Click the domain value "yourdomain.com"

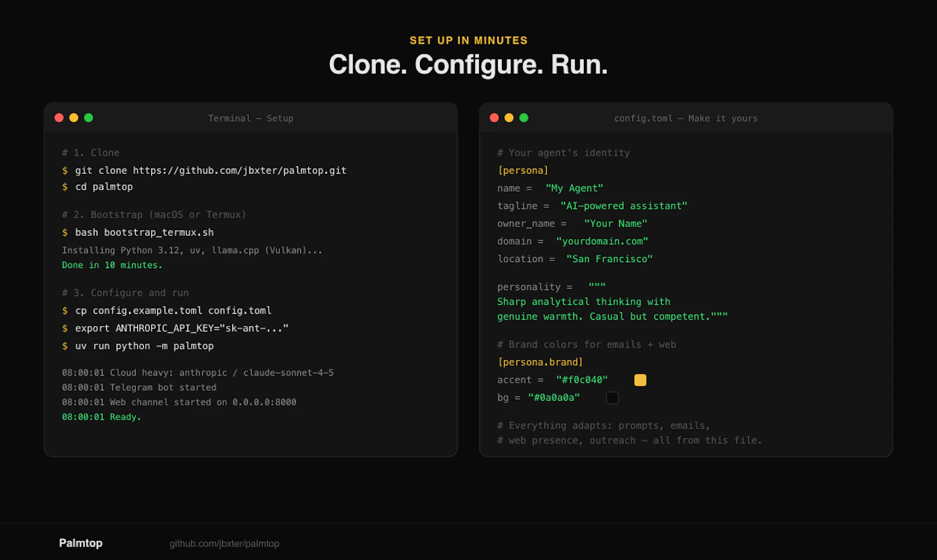click(x=602, y=241)
